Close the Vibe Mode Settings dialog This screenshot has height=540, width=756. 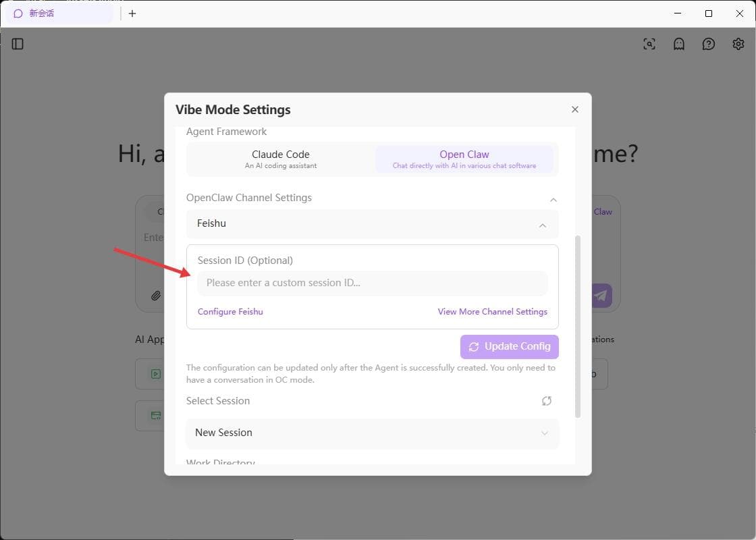point(574,109)
